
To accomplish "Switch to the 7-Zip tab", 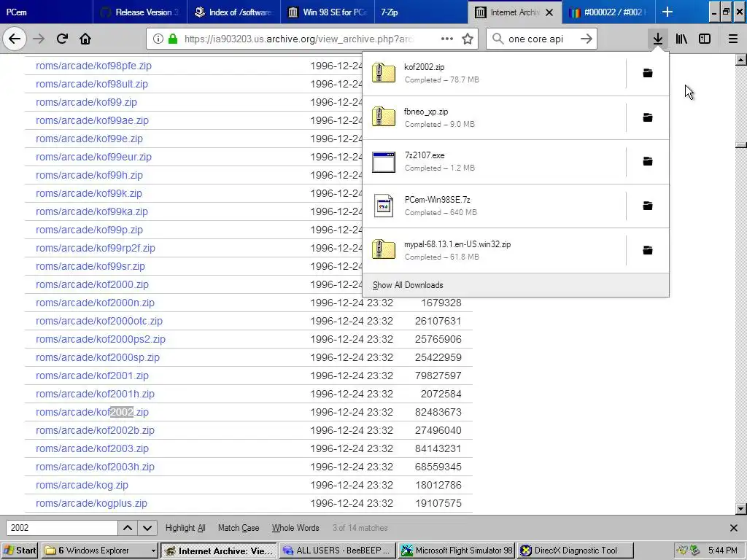I will pyautogui.click(x=421, y=12).
